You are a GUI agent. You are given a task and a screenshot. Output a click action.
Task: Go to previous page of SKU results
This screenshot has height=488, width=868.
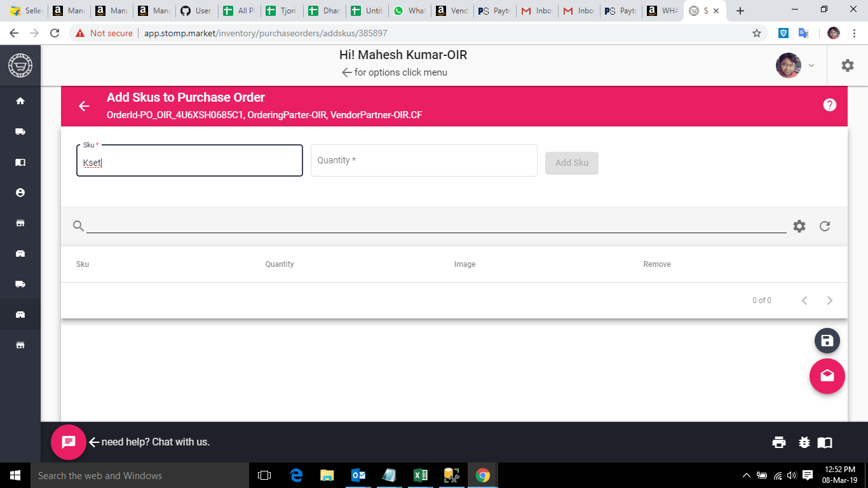coord(804,300)
